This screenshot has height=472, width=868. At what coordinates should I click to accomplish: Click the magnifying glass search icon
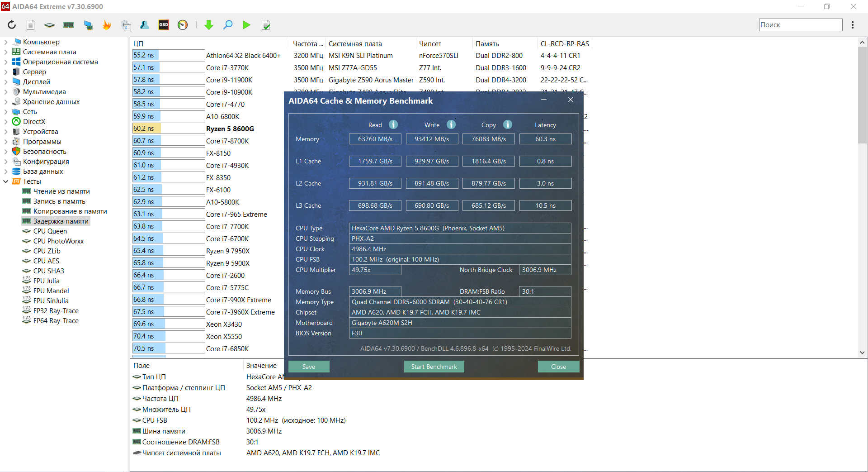point(228,25)
